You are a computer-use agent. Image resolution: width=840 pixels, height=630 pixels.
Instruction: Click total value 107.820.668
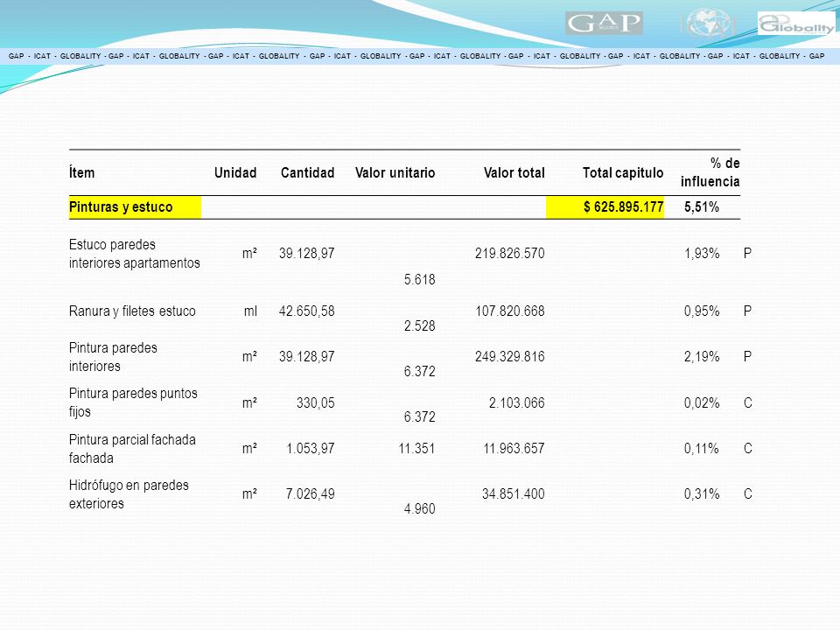point(509,311)
